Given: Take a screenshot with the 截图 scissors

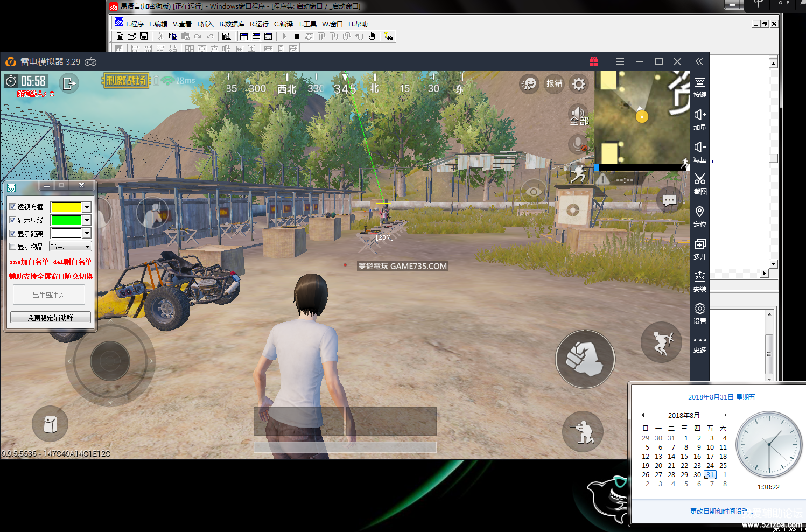Looking at the screenshot, I should point(700,184).
